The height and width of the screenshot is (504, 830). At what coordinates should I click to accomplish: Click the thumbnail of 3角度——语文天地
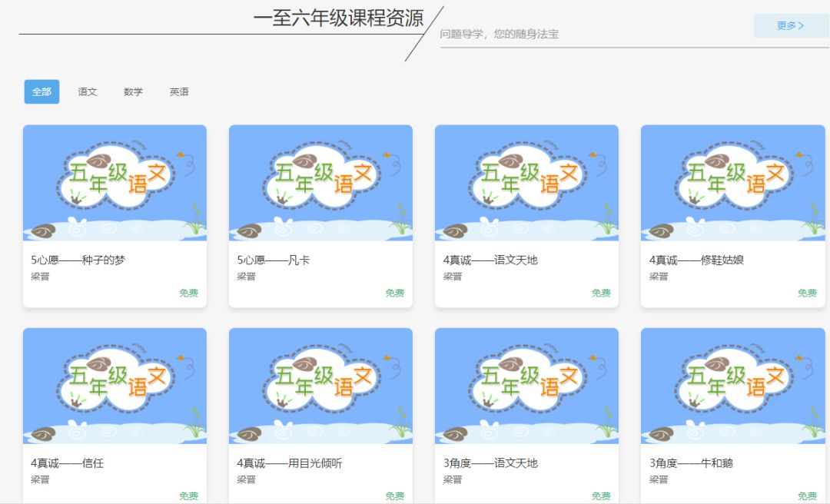point(526,385)
